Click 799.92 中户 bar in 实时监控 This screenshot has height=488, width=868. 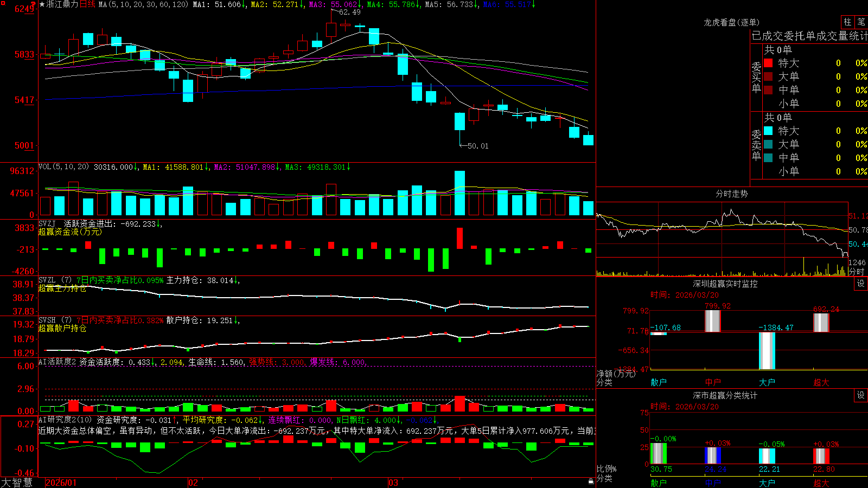(713, 321)
